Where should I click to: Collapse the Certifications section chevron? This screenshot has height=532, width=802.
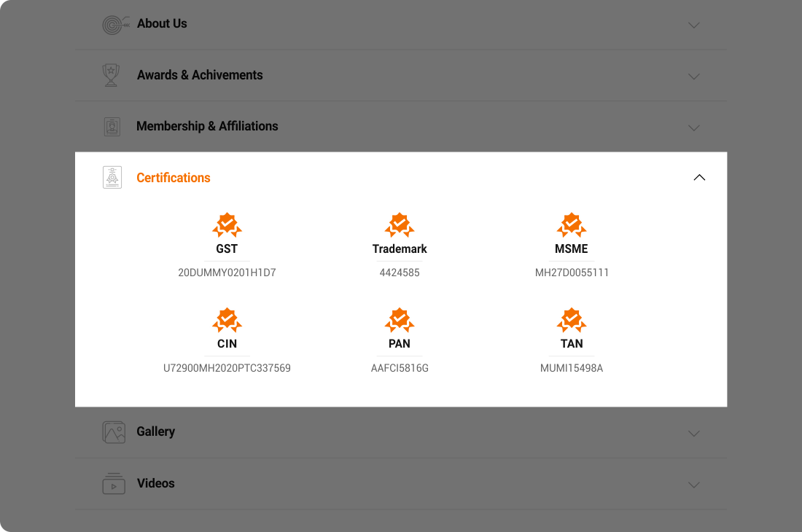pos(699,177)
